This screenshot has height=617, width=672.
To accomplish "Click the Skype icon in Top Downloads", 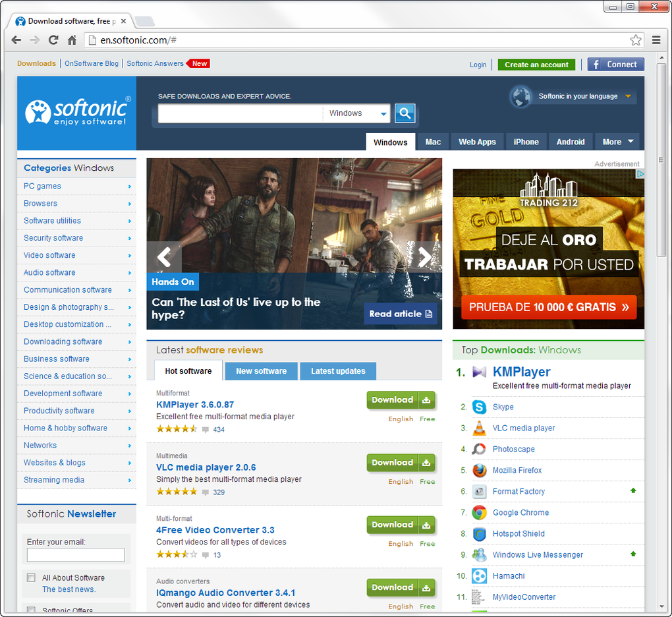I will 479,407.
